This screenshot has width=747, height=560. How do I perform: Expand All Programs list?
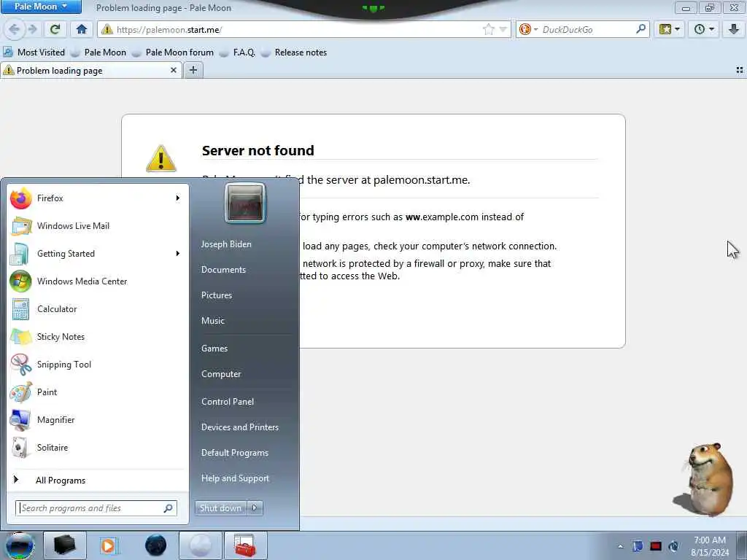[98, 480]
